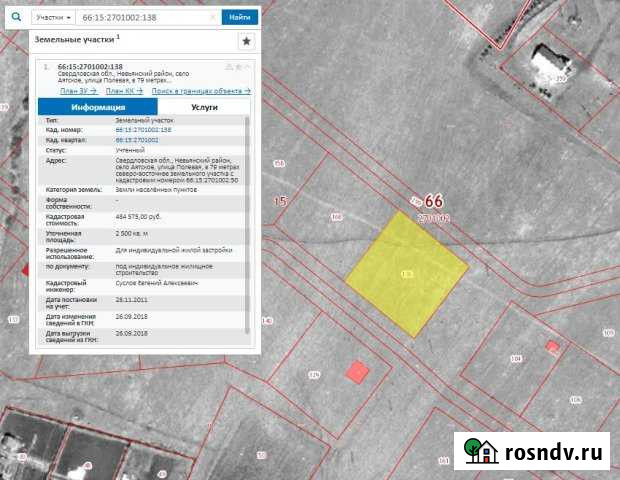Screen dimensions: 620x480
Task: Click the information panel vertical scrollbar
Action: pos(248,220)
